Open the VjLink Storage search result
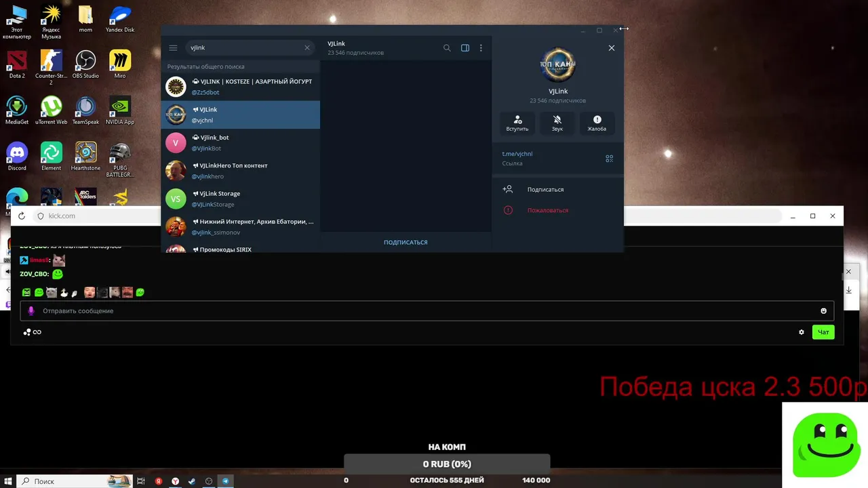Image resolution: width=868 pixels, height=488 pixels. [x=241, y=199]
